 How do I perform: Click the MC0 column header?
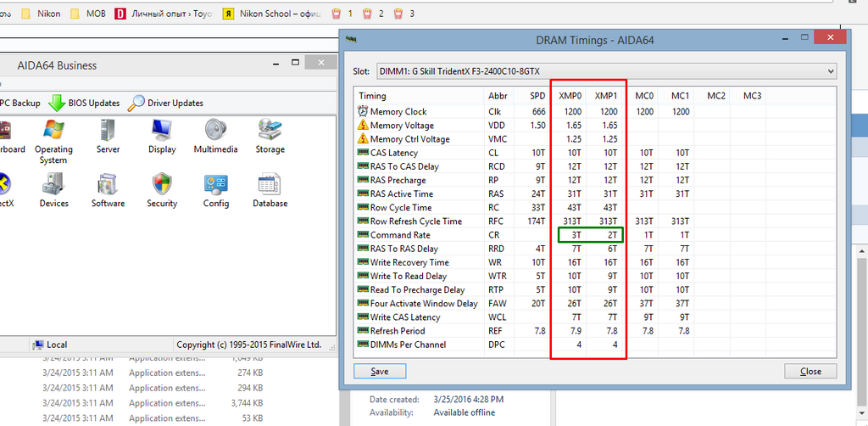pos(640,96)
